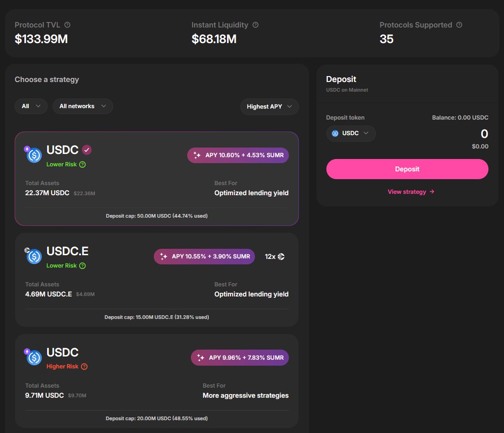The width and height of the screenshot is (504, 433).
Task: Click the Deposit cap: 20.00M USDC text
Action: [x=157, y=418]
